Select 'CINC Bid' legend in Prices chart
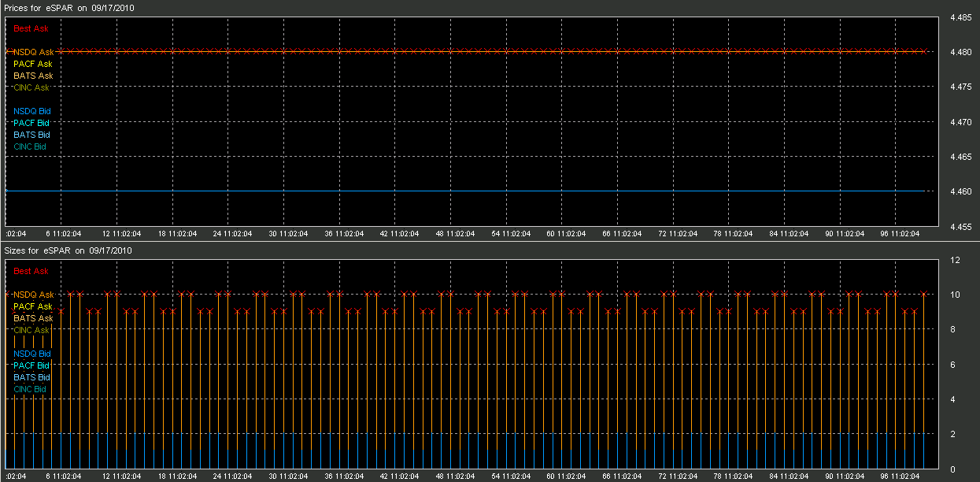The height and width of the screenshot is (482, 980). (x=30, y=146)
